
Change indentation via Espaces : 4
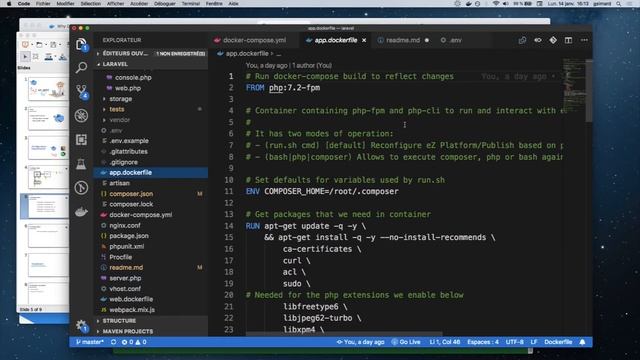(483, 342)
